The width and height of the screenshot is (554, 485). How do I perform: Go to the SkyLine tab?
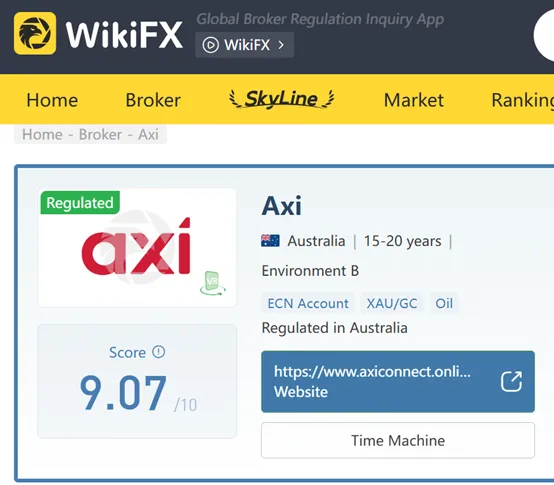(282, 99)
